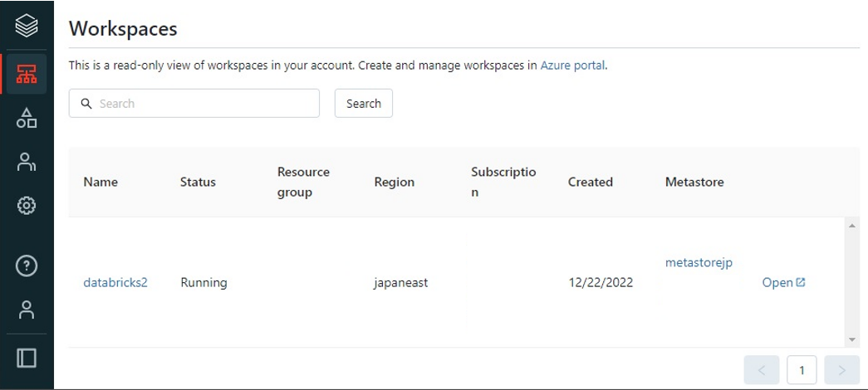Click the table scrollbar up arrow

click(851, 226)
